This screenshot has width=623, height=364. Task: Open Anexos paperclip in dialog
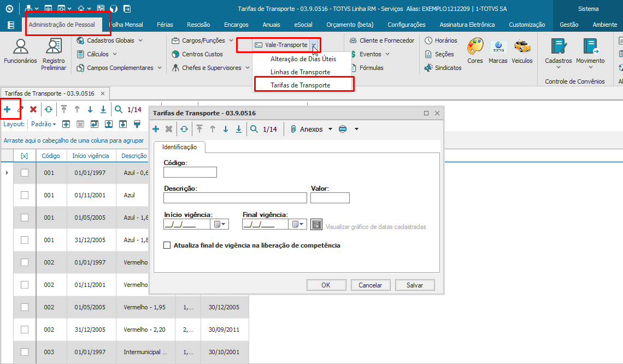(307, 129)
